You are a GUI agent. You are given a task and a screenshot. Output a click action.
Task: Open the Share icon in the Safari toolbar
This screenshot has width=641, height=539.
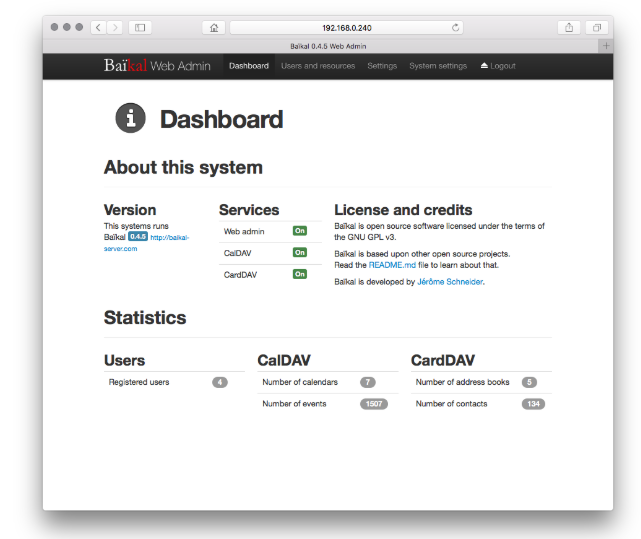[569, 28]
